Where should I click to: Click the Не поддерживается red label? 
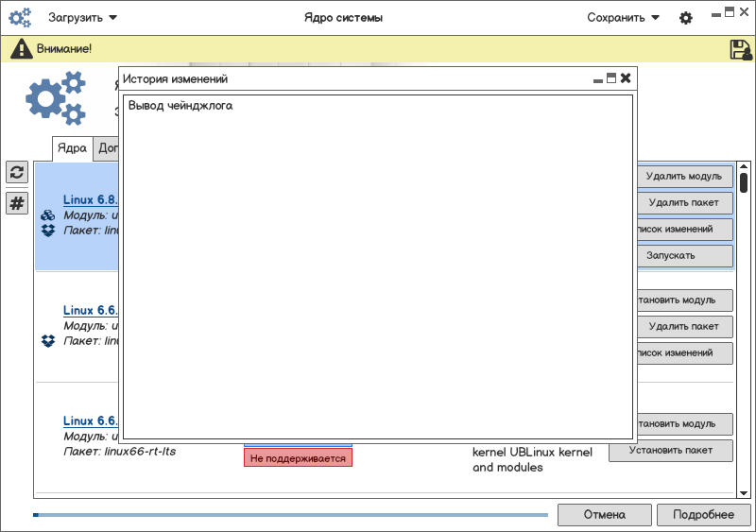[298, 458]
